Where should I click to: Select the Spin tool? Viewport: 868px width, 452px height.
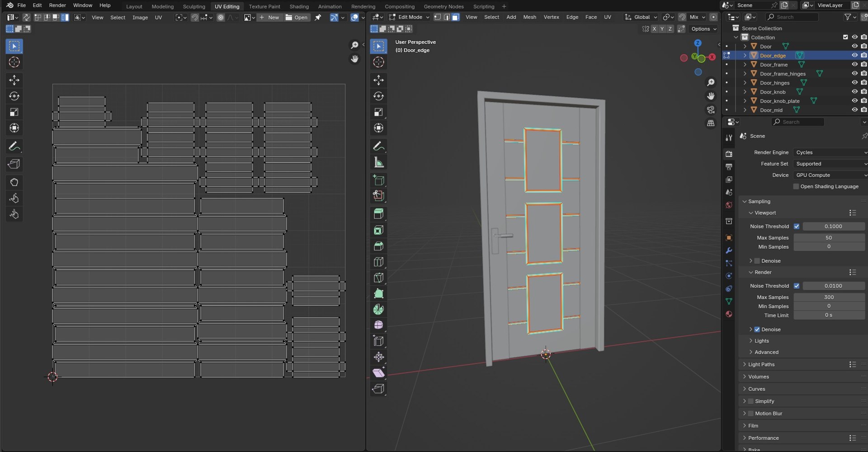(x=378, y=309)
